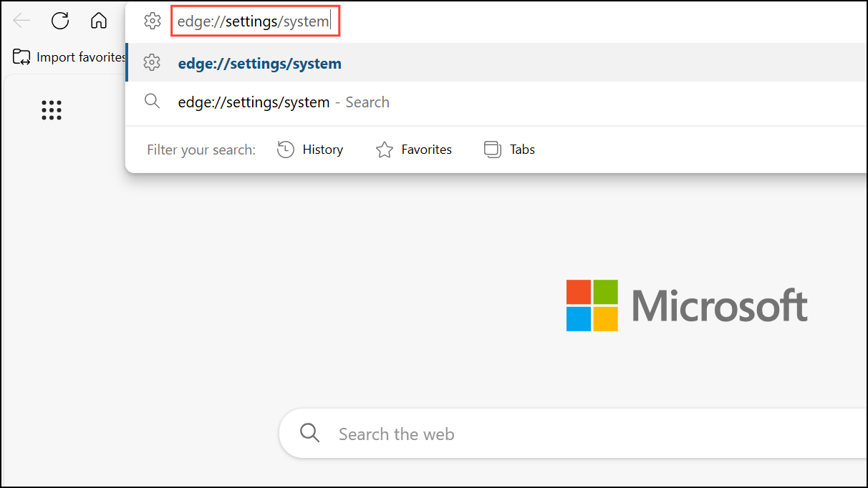Click the History clock icon in search filters
The image size is (868, 488).
[286, 150]
